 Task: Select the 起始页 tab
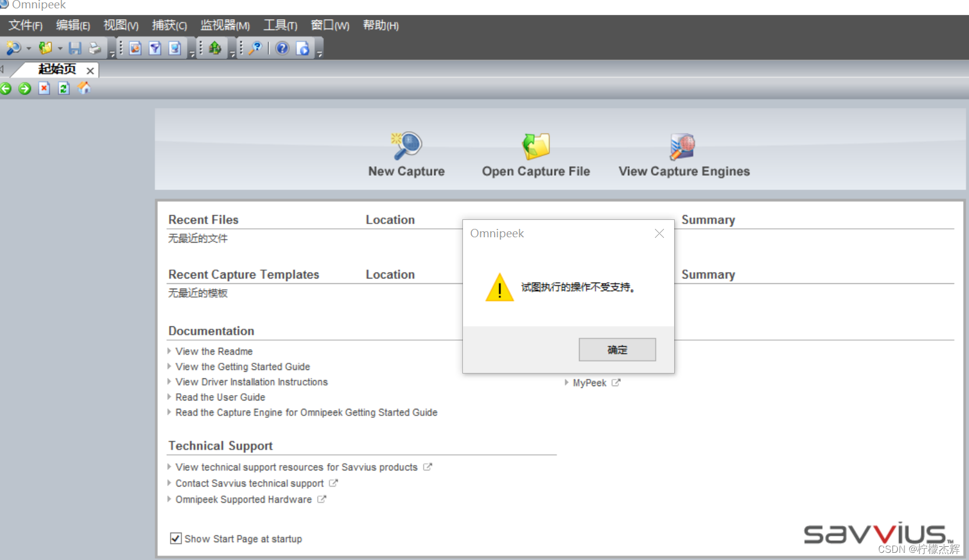point(57,69)
